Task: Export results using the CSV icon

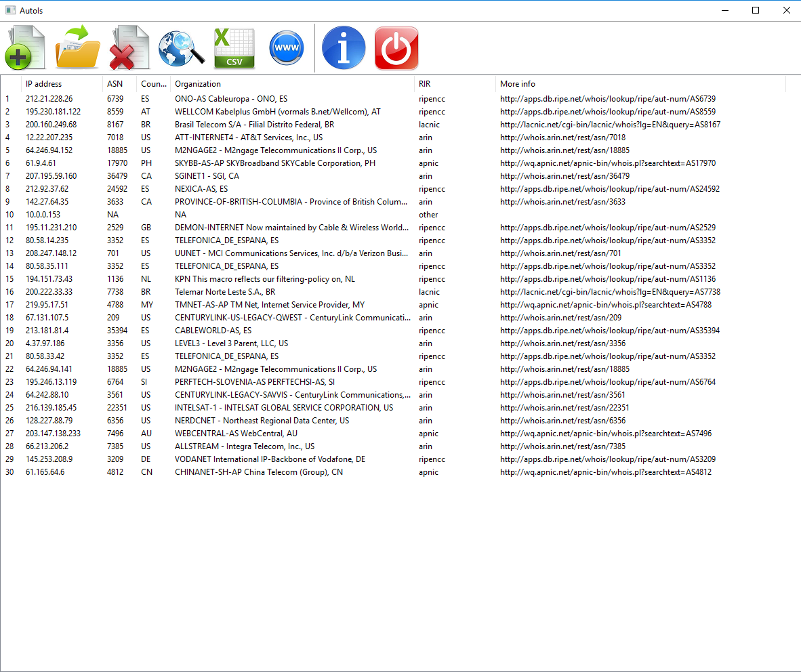Action: (234, 48)
